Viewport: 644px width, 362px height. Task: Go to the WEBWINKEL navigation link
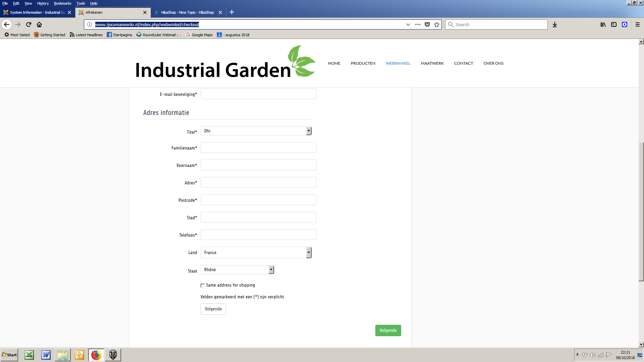[398, 63]
